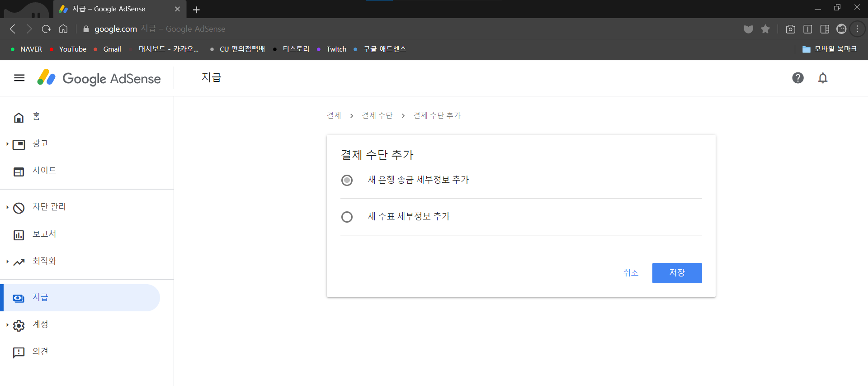Click the 저장 save button
Image resolution: width=868 pixels, height=386 pixels.
pyautogui.click(x=677, y=273)
